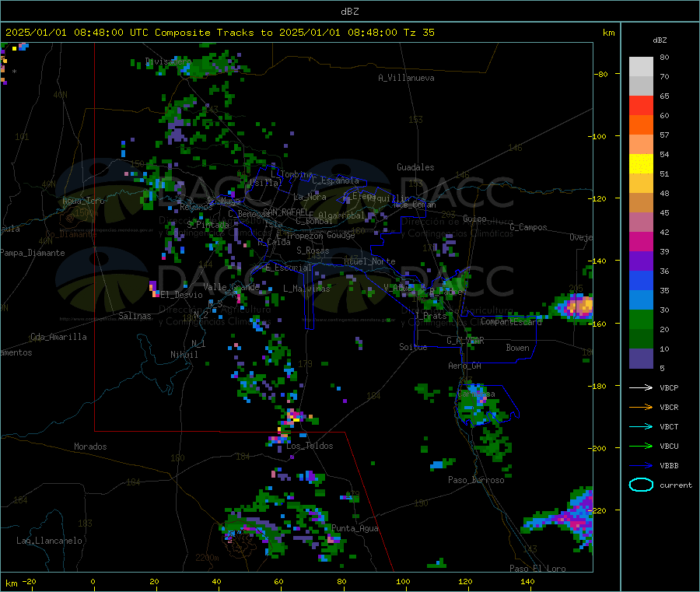
Task: Select the bright green 30 dBZ swatch
Action: point(641,319)
